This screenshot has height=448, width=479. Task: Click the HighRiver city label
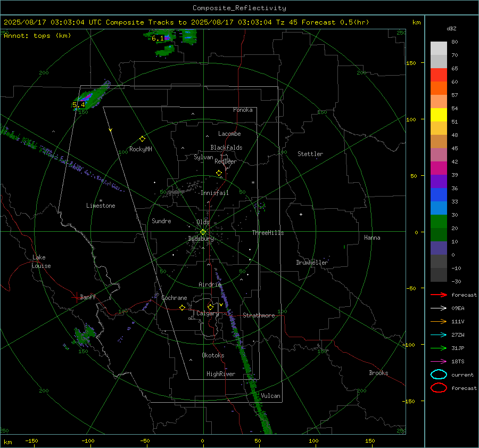point(221,374)
